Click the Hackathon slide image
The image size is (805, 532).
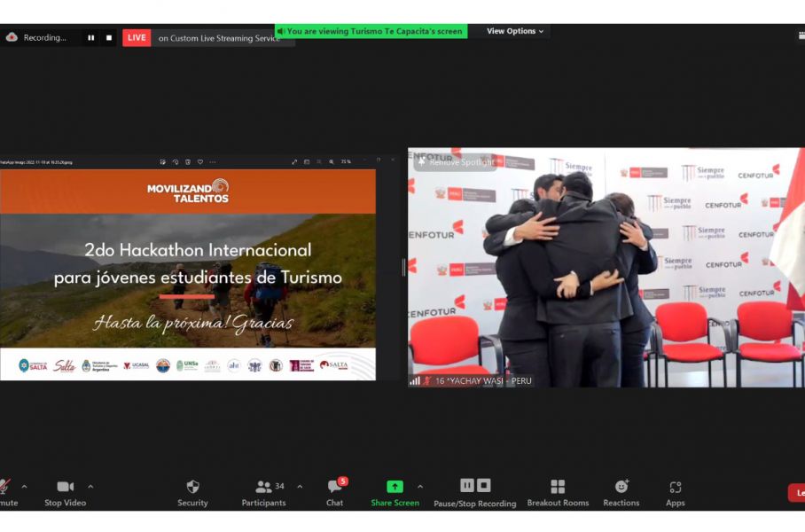pyautogui.click(x=187, y=275)
